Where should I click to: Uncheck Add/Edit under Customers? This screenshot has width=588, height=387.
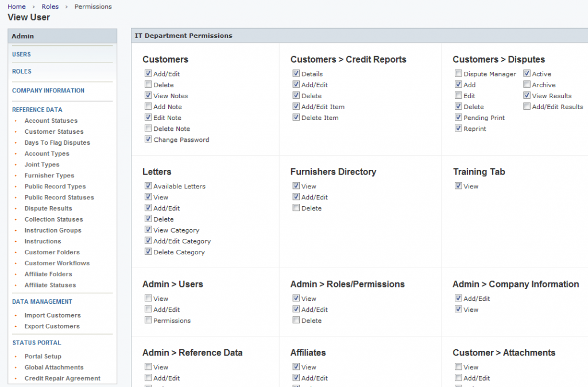point(148,74)
